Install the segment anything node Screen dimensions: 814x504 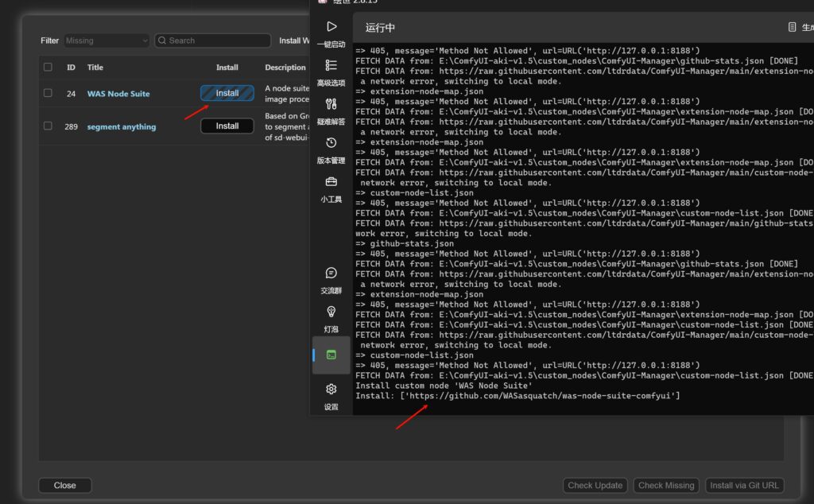pos(227,126)
